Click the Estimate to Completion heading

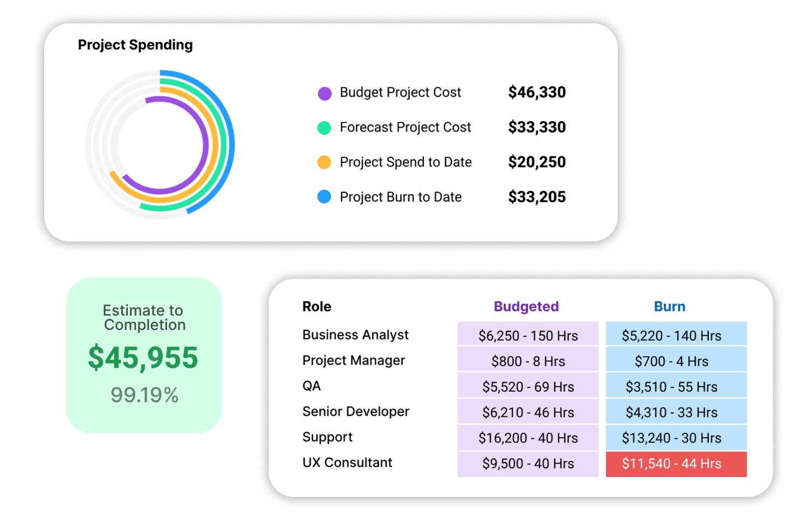tap(144, 317)
